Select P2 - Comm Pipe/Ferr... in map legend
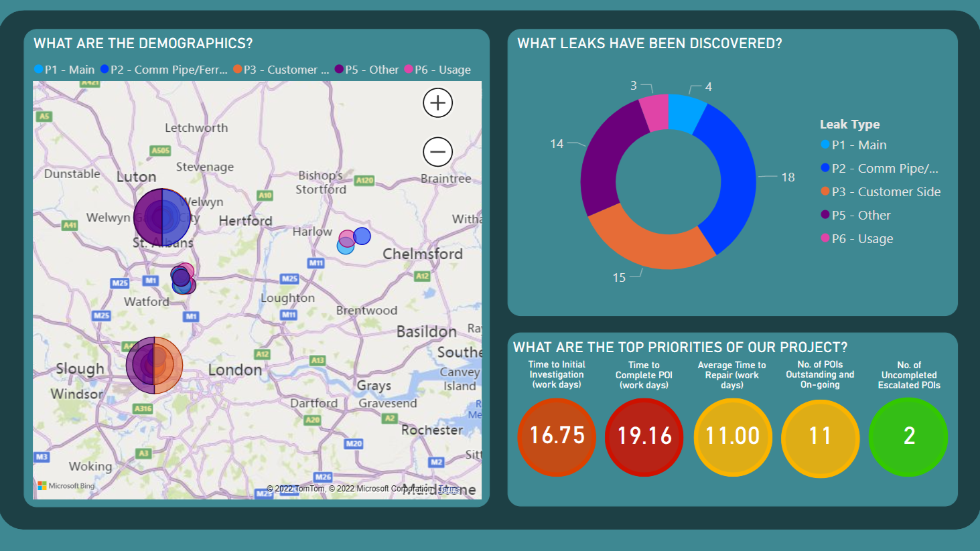The image size is (980, 551). [x=164, y=70]
